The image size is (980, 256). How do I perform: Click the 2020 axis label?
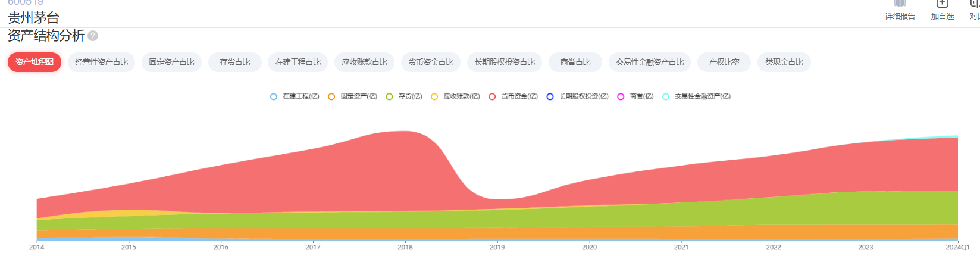pos(590,247)
